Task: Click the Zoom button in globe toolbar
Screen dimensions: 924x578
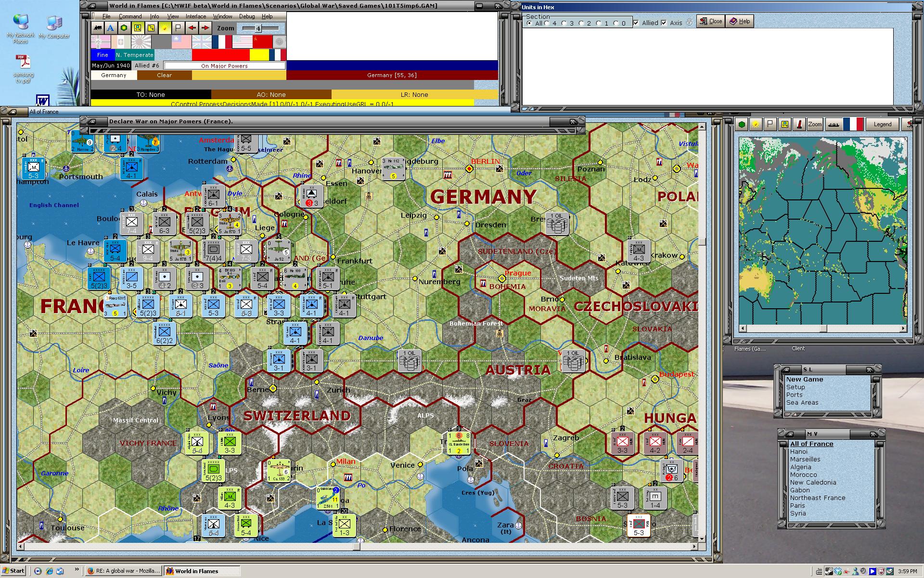Action: (815, 124)
